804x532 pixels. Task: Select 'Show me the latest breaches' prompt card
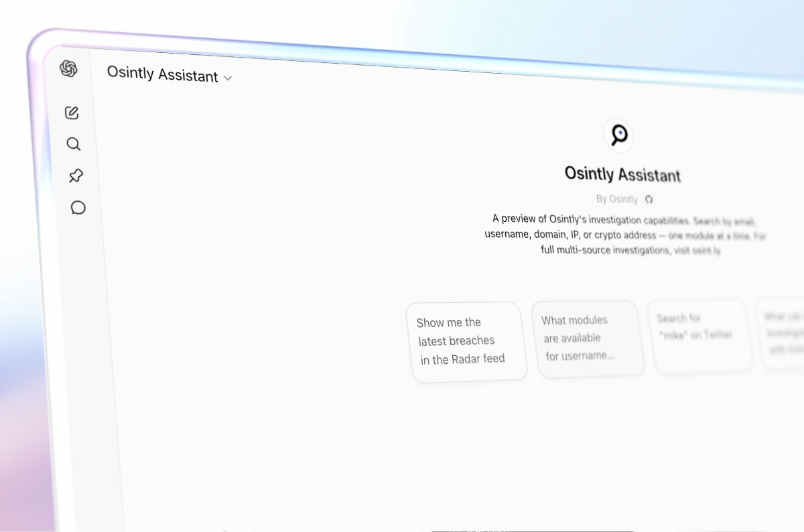coord(467,342)
